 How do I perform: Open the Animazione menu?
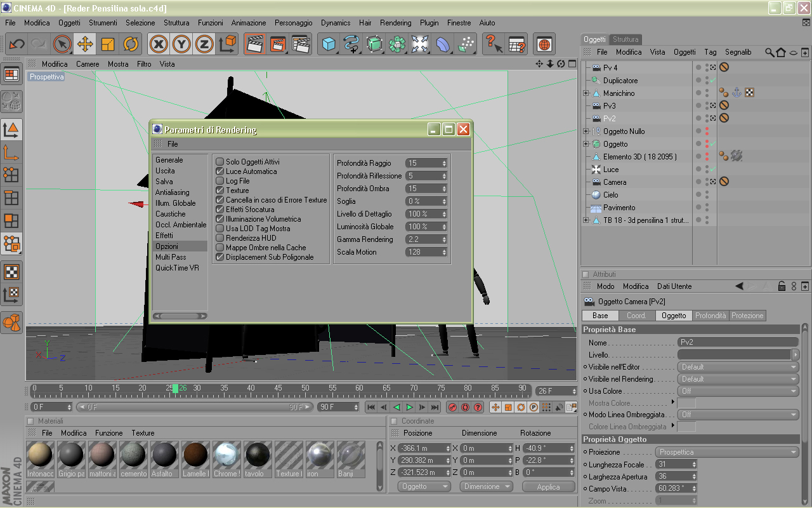pos(249,23)
